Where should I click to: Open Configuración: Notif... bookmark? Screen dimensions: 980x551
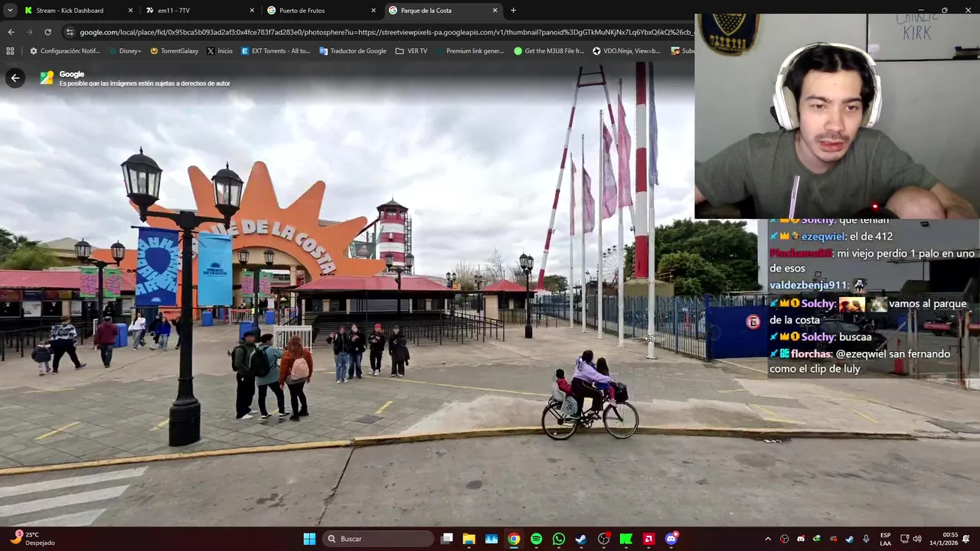click(x=64, y=51)
